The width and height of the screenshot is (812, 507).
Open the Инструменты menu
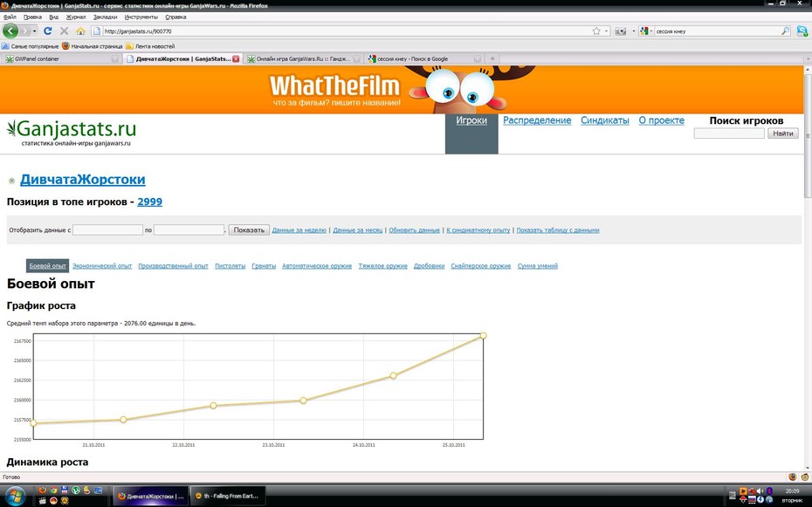point(141,17)
